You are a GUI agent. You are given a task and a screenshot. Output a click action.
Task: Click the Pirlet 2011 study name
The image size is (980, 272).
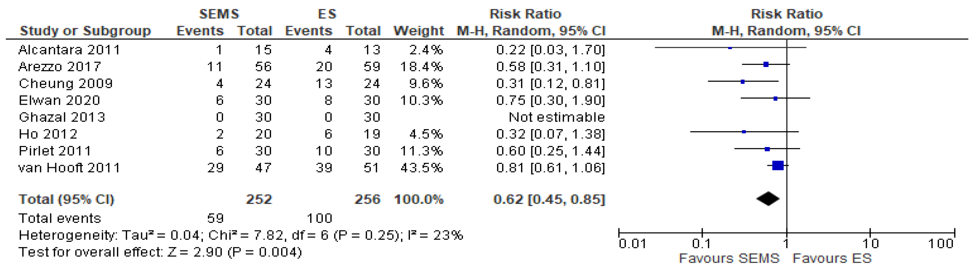55,151
